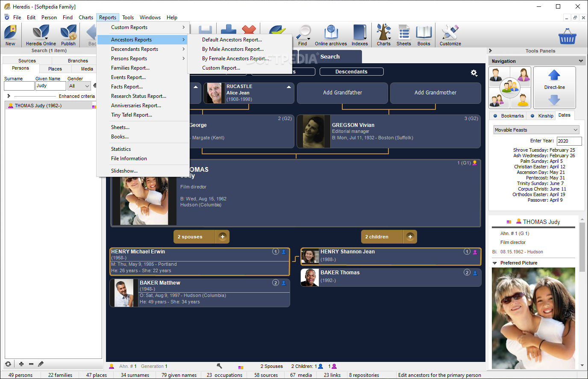Click BAKER Matthew spouse card
Viewport: 588px width, 379px height.
tap(200, 293)
